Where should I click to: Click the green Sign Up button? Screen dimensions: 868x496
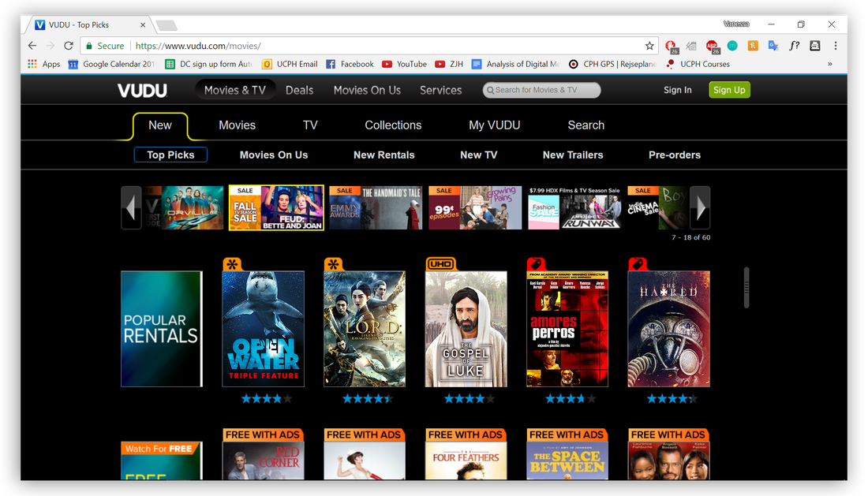point(729,90)
